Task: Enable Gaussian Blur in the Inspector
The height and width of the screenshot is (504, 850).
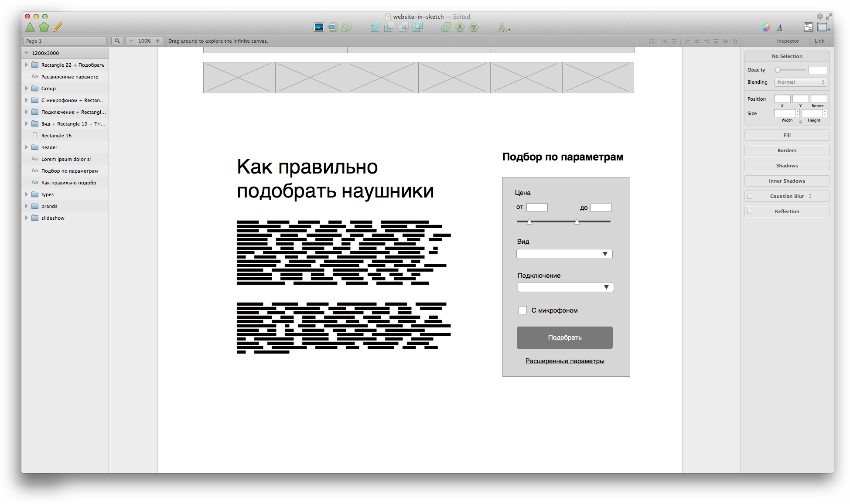Action: pos(750,196)
